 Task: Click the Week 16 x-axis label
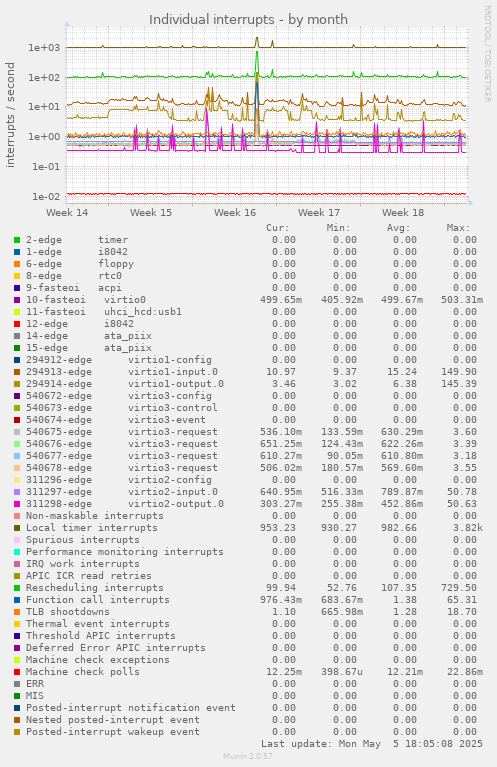click(x=235, y=213)
